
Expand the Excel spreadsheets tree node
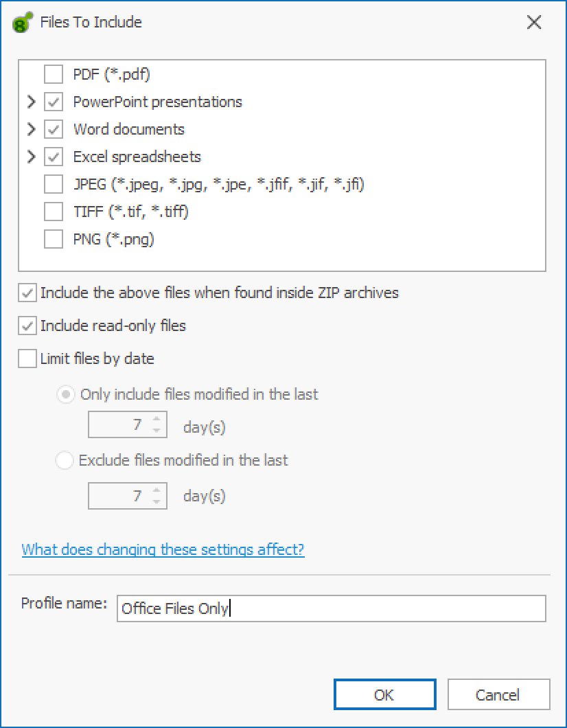coord(31,157)
